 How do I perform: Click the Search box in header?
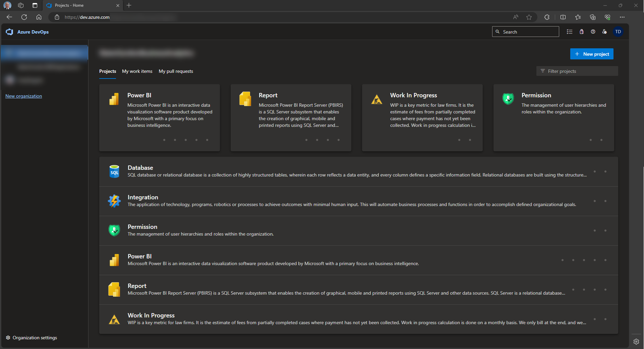tap(525, 32)
